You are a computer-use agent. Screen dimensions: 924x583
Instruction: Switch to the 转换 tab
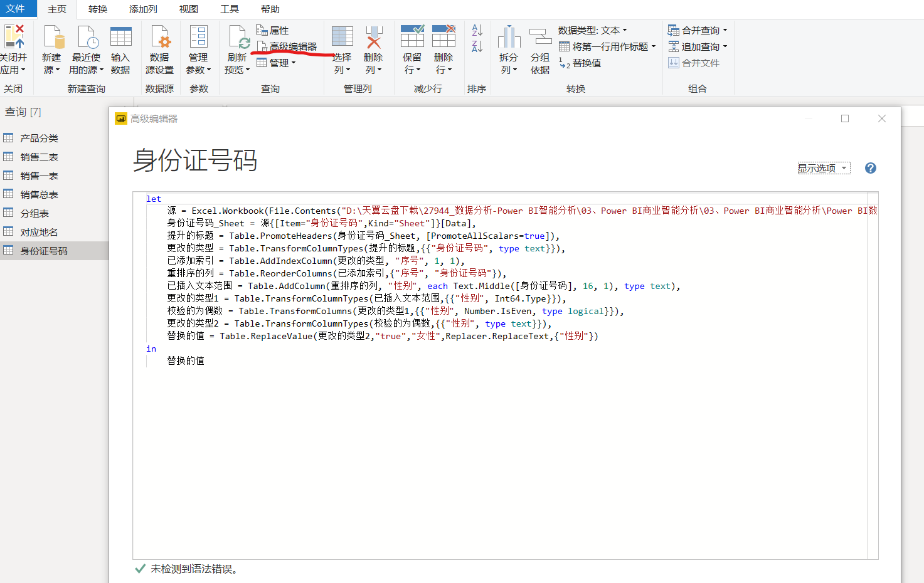coord(98,9)
